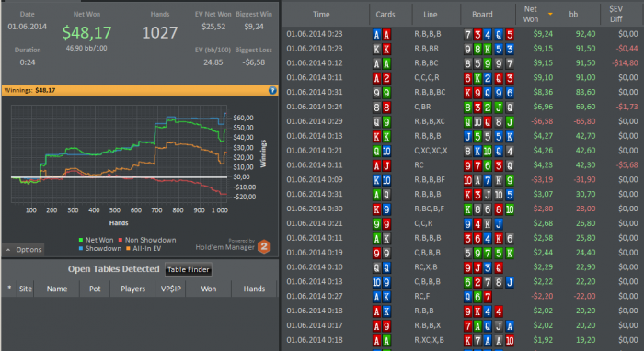
Task: Click the AQ hole cards icon
Action: point(382,195)
